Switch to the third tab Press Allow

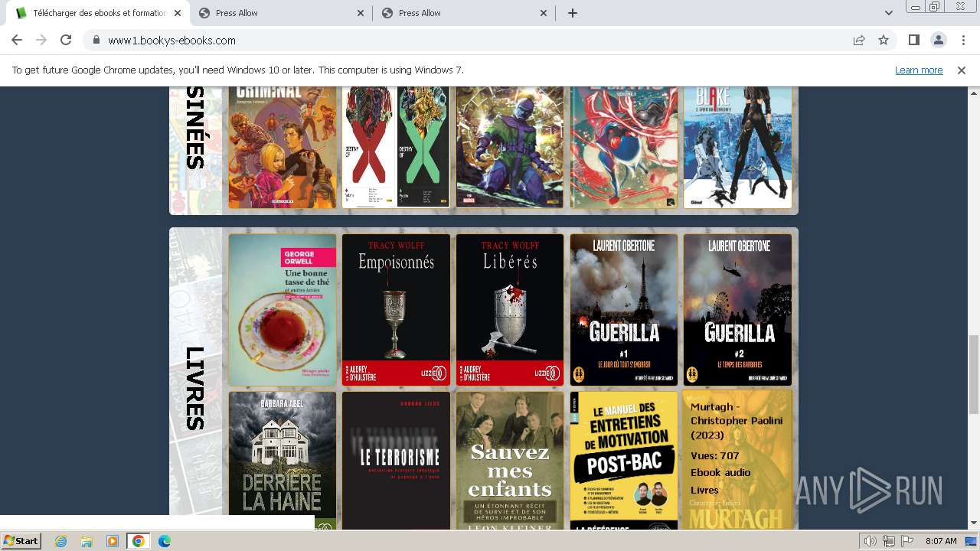[x=465, y=13]
